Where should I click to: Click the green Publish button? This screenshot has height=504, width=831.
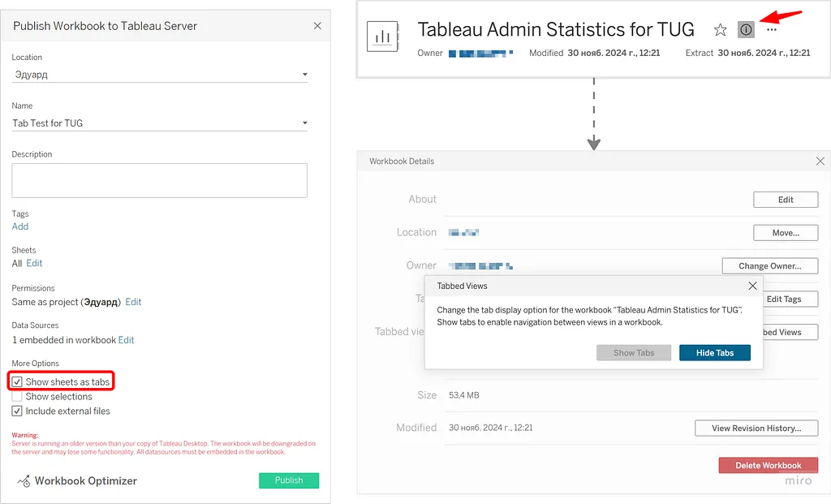[x=289, y=480]
